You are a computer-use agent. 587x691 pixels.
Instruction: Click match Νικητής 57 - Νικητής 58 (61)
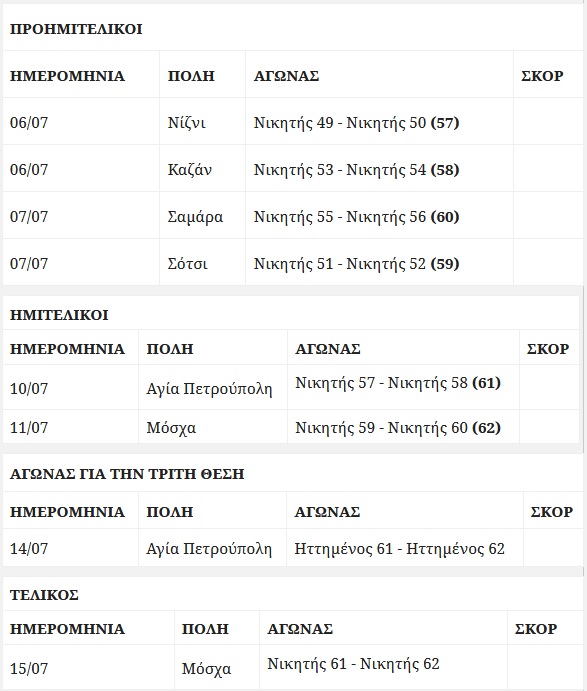[398, 383]
